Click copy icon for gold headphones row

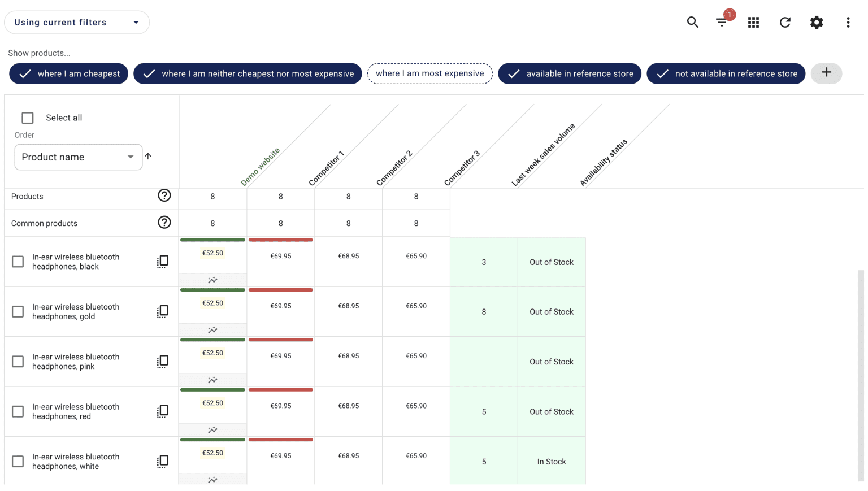[x=163, y=311]
